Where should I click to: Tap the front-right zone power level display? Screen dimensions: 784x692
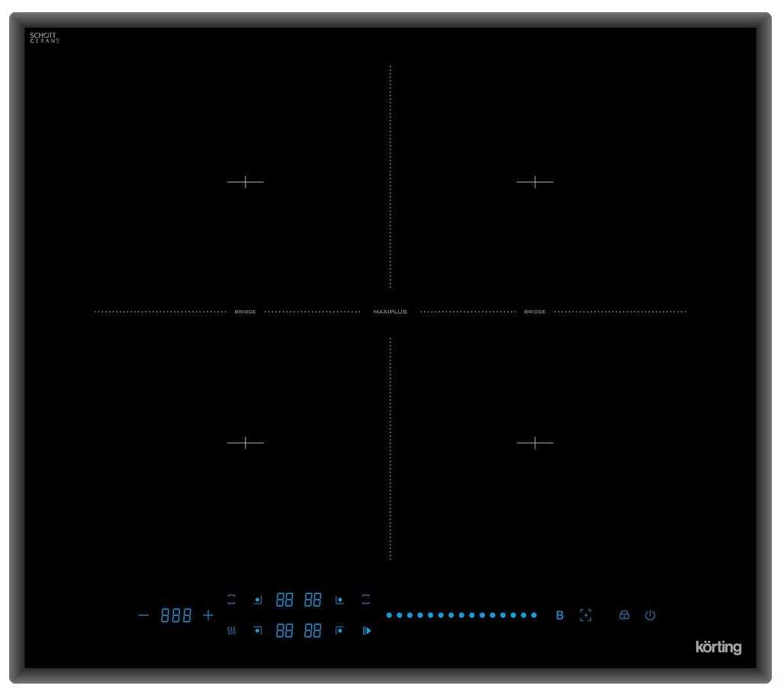point(313,631)
